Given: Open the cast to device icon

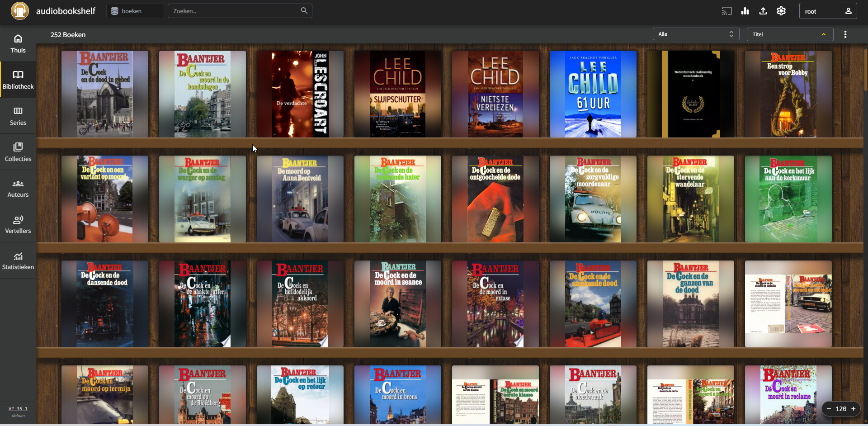Looking at the screenshot, I should 726,11.
